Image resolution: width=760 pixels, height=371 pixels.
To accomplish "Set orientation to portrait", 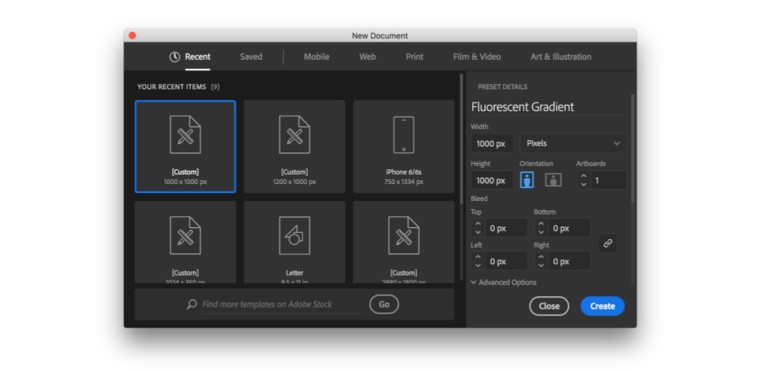I will [x=527, y=180].
